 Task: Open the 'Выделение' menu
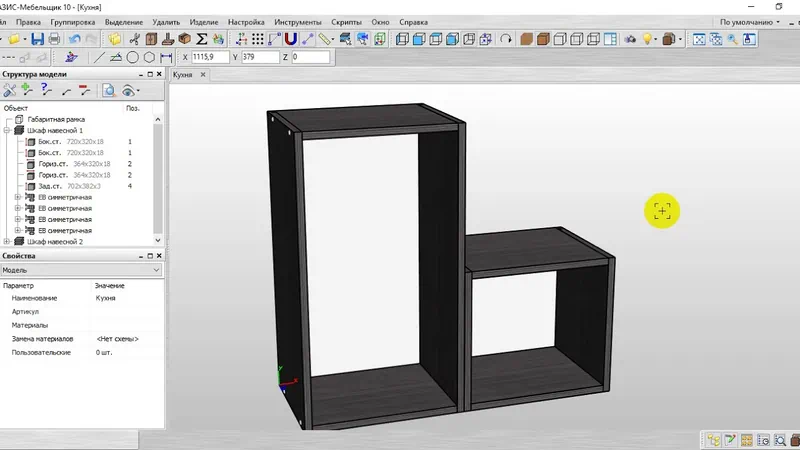124,22
